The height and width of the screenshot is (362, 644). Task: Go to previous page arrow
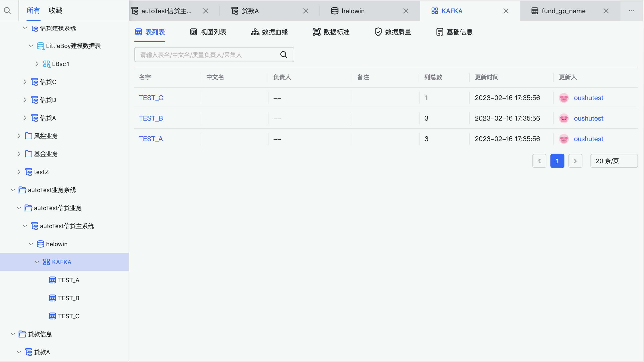coord(539,161)
